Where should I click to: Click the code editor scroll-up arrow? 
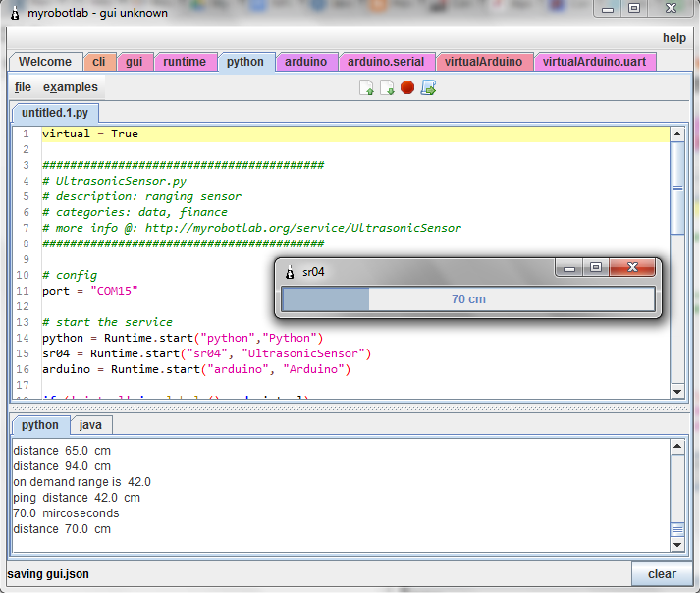pyautogui.click(x=677, y=134)
